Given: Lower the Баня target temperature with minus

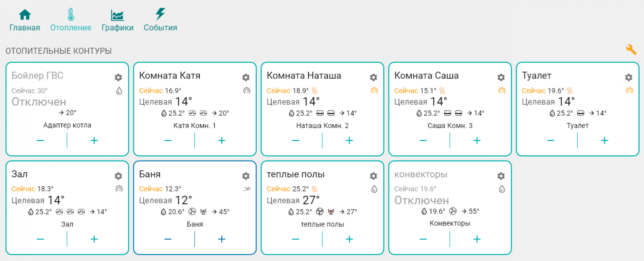Looking at the screenshot, I should click(x=168, y=239).
